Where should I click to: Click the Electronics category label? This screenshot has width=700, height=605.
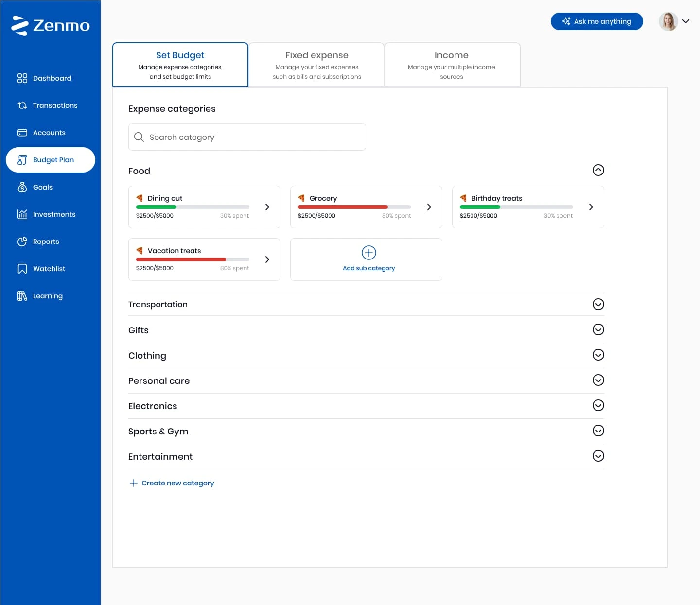(153, 406)
